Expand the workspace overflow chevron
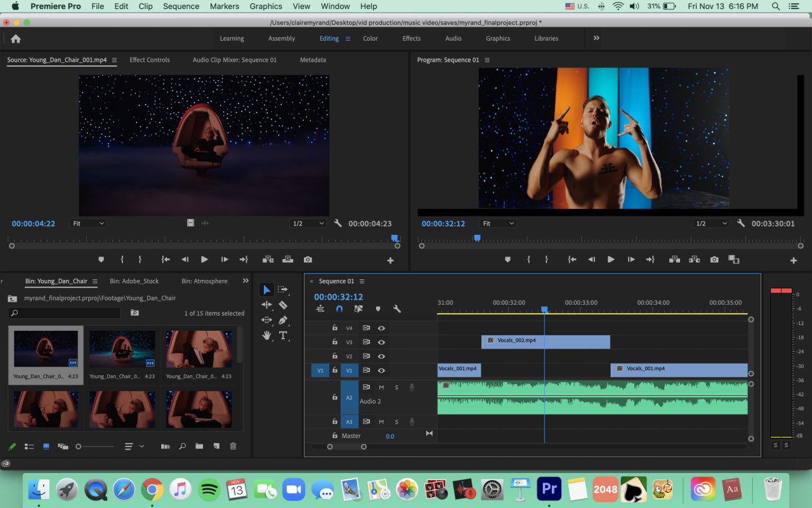Image resolution: width=812 pixels, height=508 pixels. pyautogui.click(x=596, y=38)
